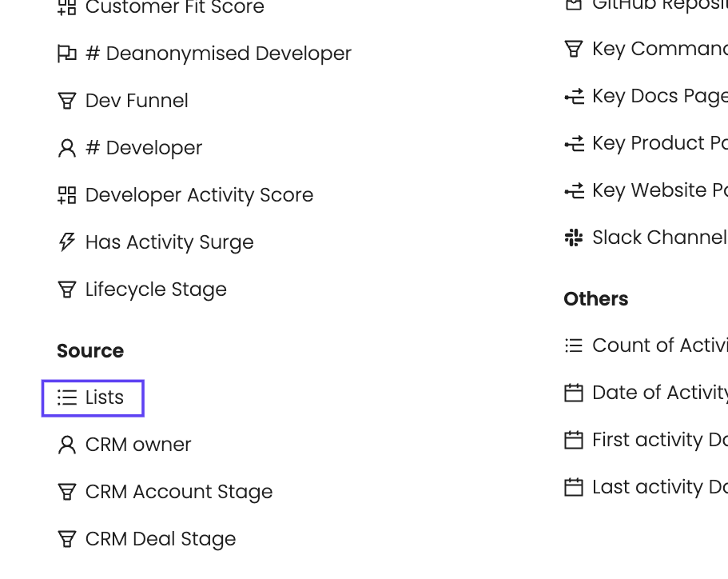Choose the CRM owner attribute

(138, 445)
